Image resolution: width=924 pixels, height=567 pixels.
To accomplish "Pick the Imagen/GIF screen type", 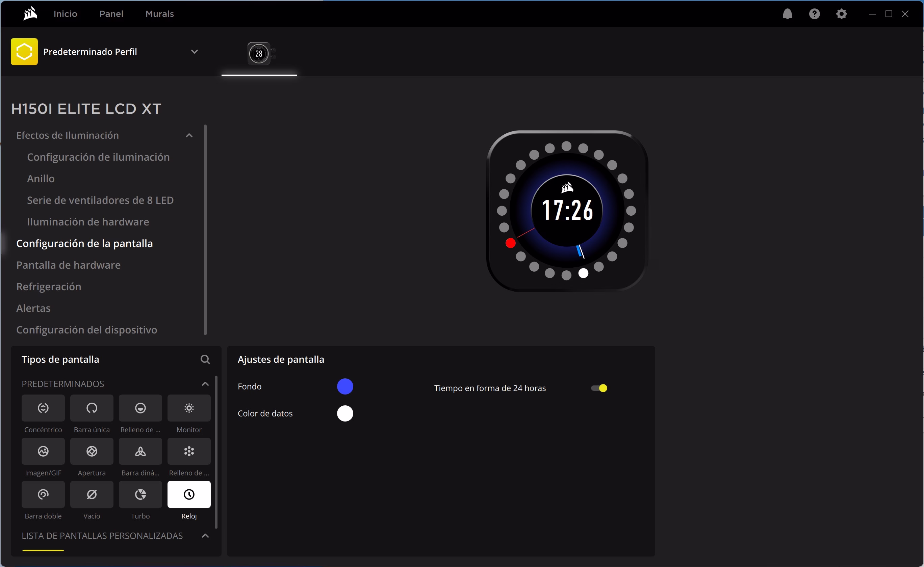I will point(43,451).
